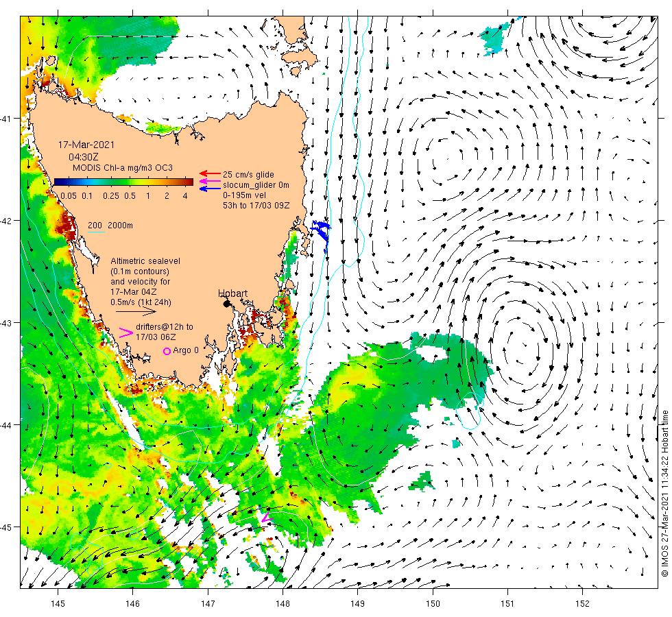Click the magenta Argo float circle in legend
The width and height of the screenshot is (672, 617).
point(167,351)
